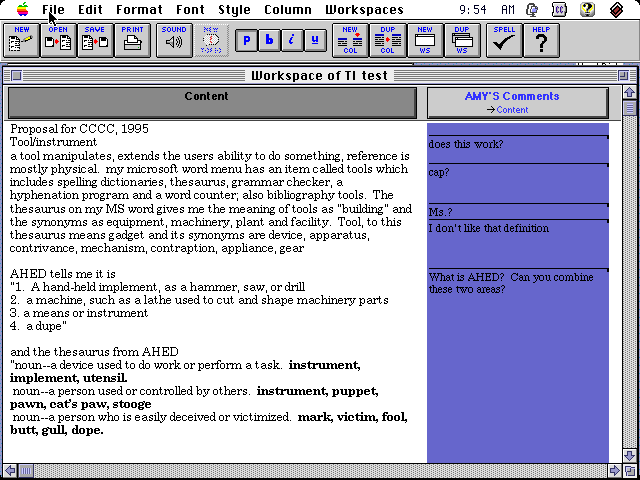Viewport: 640px width, 480px height.
Task: Click the Open file toolbar icon
Action: [x=58, y=40]
